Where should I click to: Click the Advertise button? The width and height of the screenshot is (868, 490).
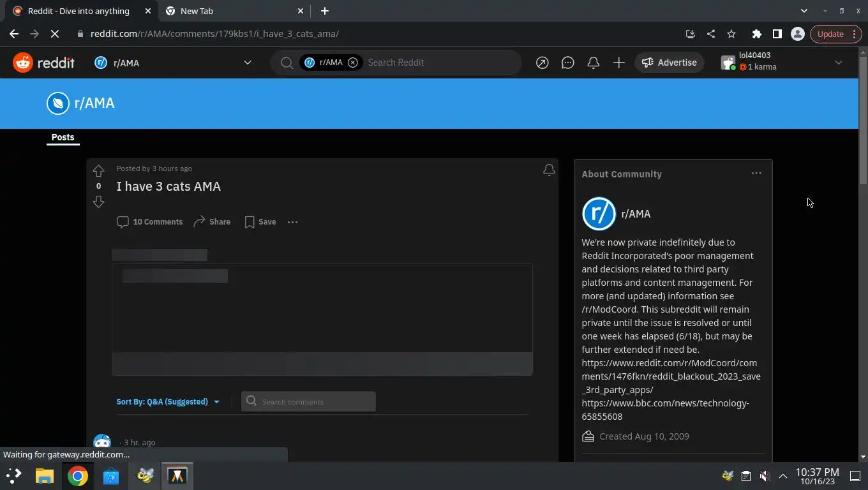[669, 63]
